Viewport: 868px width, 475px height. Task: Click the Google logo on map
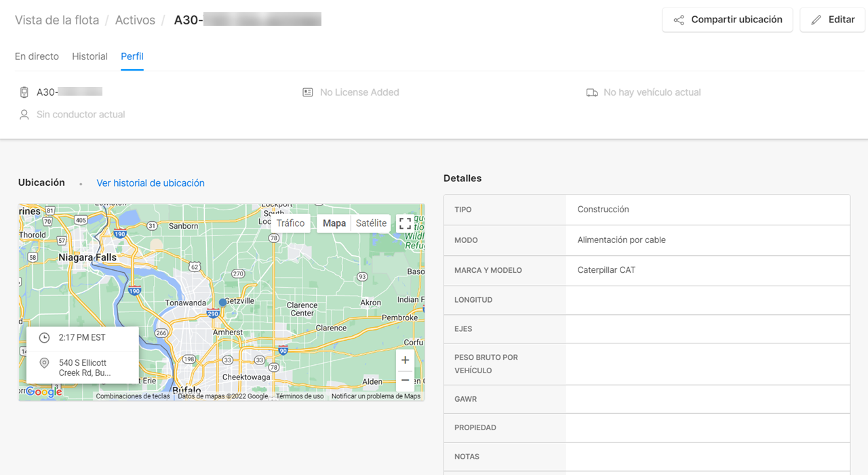point(43,392)
